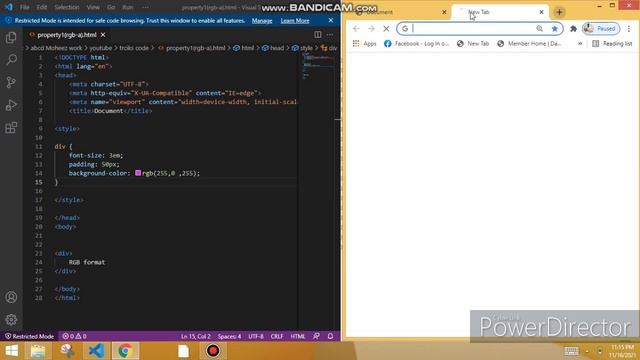Click the Learn More link in banner

[x=295, y=20]
